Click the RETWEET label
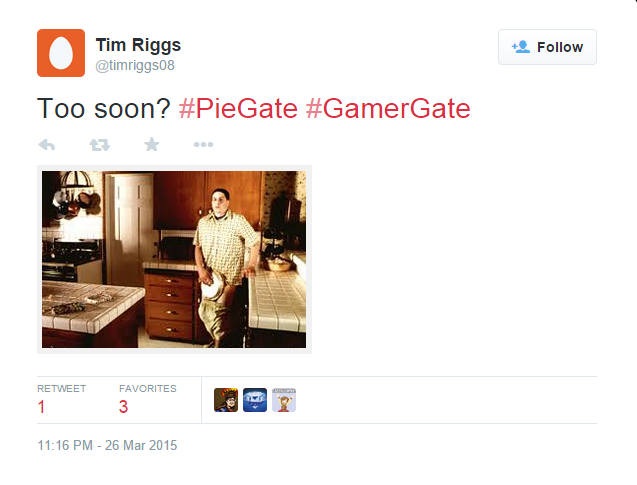Image resolution: width=637 pixels, height=485 pixels. coord(61,389)
